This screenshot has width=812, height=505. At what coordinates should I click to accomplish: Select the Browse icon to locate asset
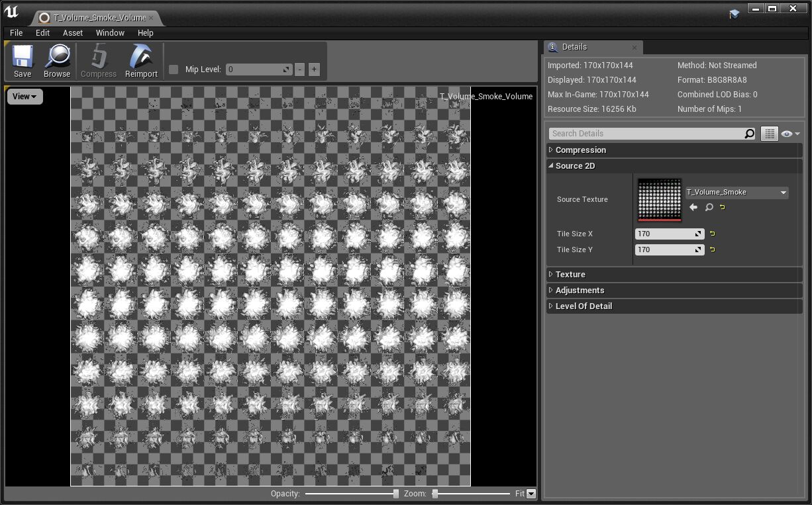click(57, 60)
